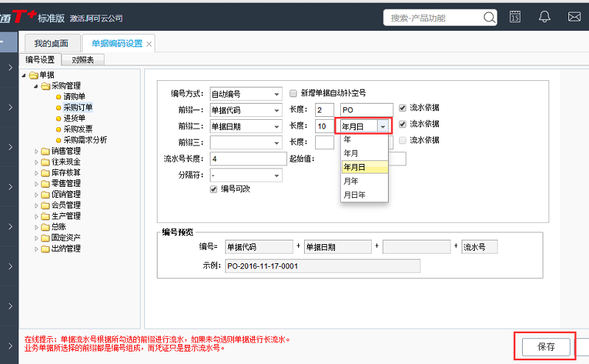This screenshot has width=589, height=364.
Task: Select 年月日 option in the list
Action: tap(364, 167)
